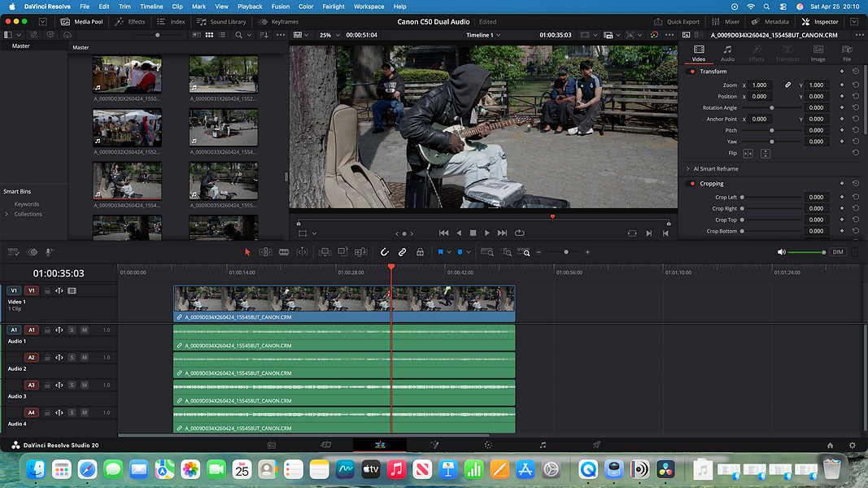
Task: Select the arrow Selection Mode tool
Action: pyautogui.click(x=247, y=252)
